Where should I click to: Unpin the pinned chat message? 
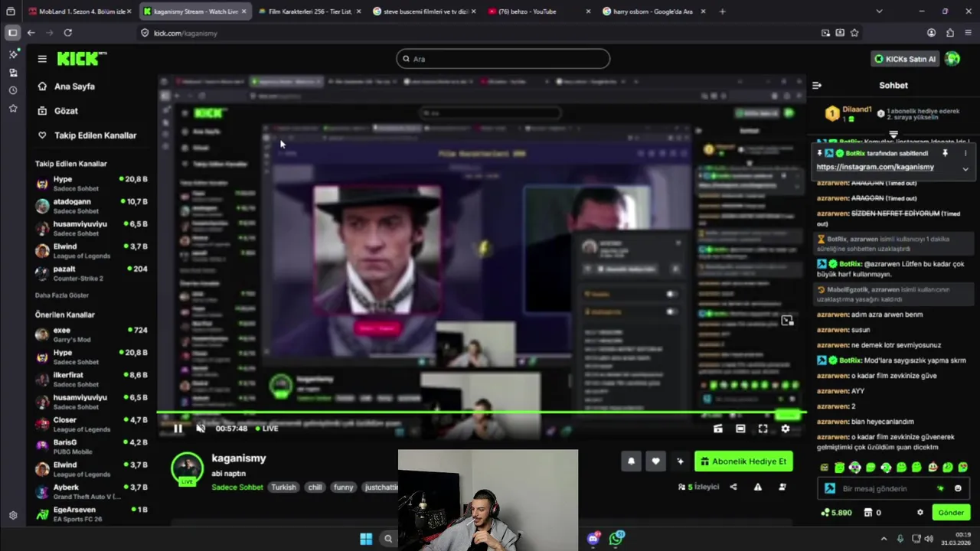[945, 153]
